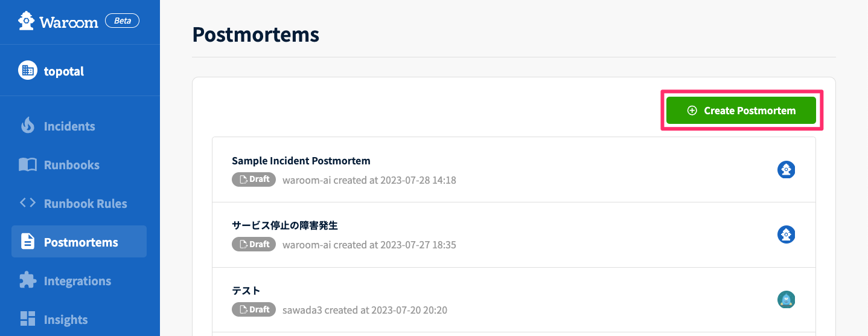Viewport: 868px width, 336px height.
Task: Open the Incidents menu item
Action: [69, 126]
